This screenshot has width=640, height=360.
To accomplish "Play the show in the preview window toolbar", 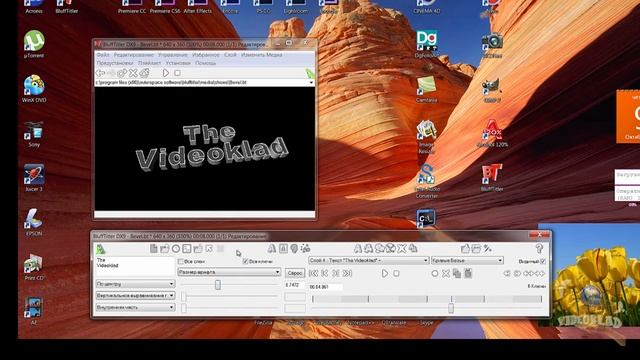I will click(x=166, y=73).
